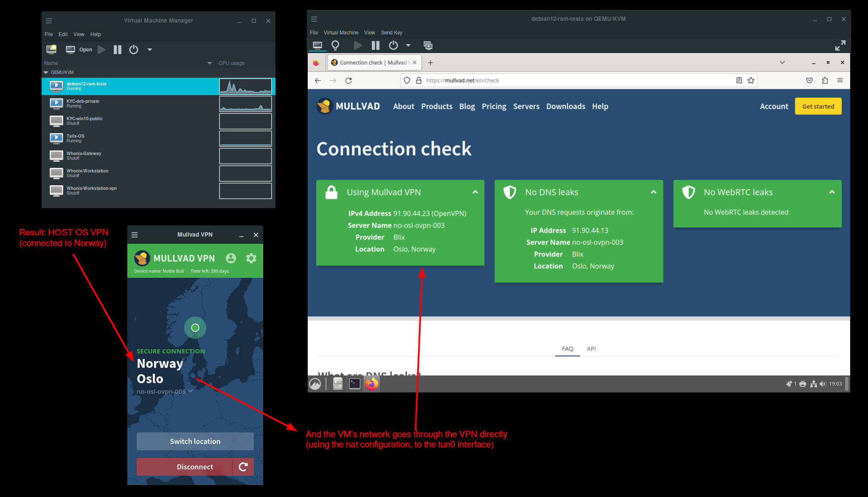Open the settings gear in Mullvad VPN app
Screen dimensions: 868x497
pos(251,258)
